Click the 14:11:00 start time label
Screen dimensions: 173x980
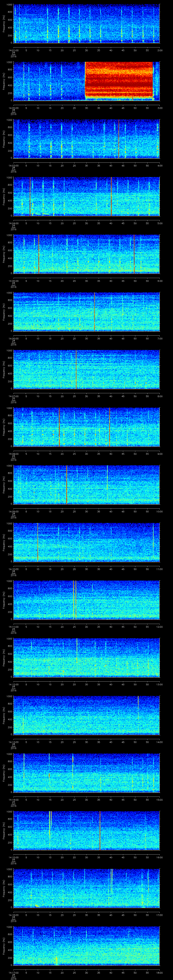click(x=13, y=627)
